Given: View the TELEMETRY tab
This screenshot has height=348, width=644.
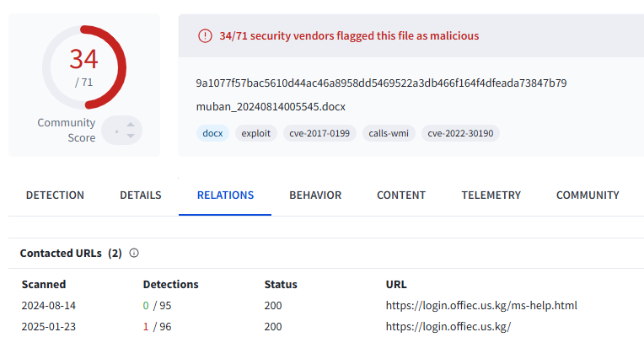Looking at the screenshot, I should [x=491, y=195].
